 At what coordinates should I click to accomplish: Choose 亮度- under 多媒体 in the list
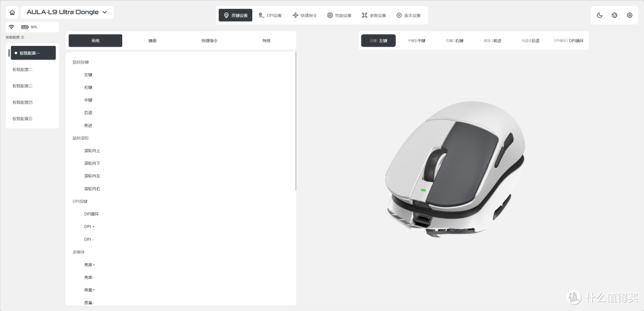[x=89, y=278]
